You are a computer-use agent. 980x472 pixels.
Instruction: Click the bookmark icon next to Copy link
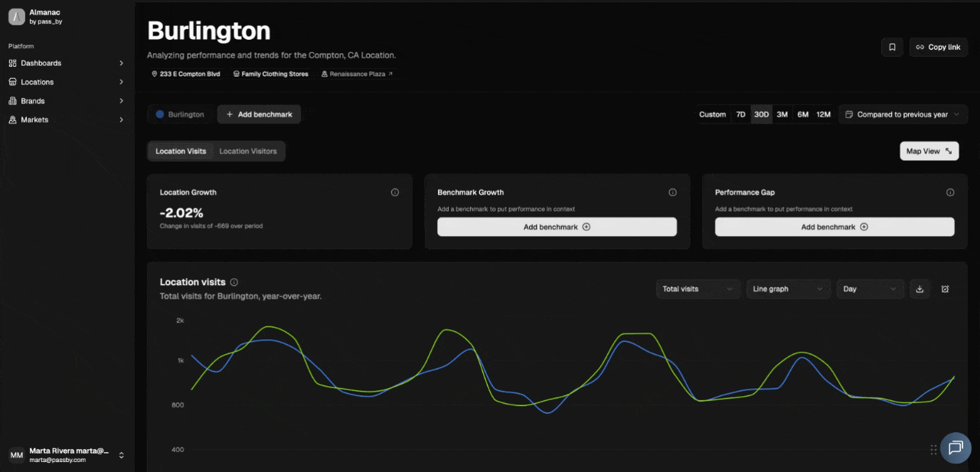pos(892,48)
